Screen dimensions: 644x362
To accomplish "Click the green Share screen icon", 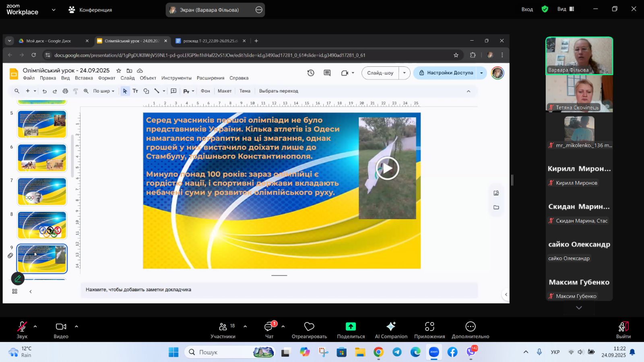I will (x=351, y=327).
